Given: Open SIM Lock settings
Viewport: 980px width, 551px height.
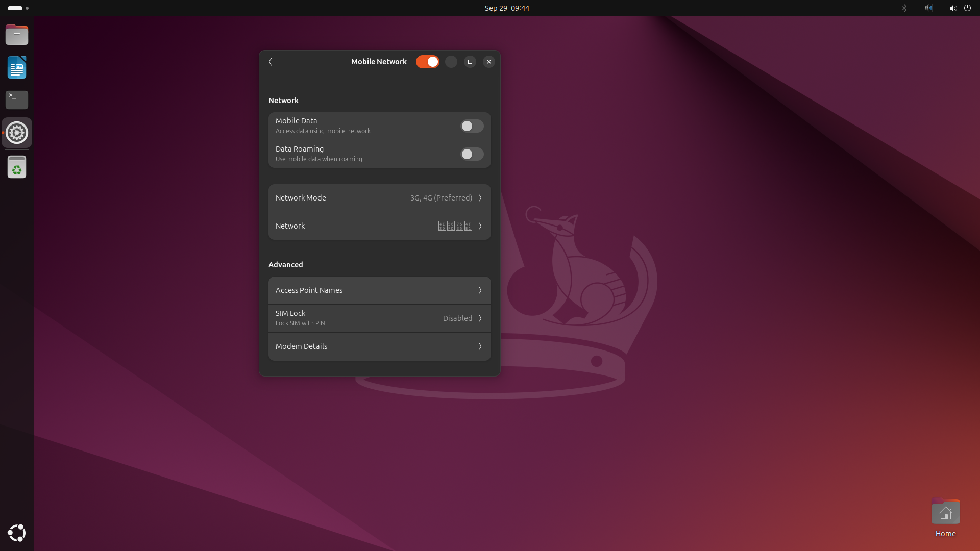Looking at the screenshot, I should point(379,318).
